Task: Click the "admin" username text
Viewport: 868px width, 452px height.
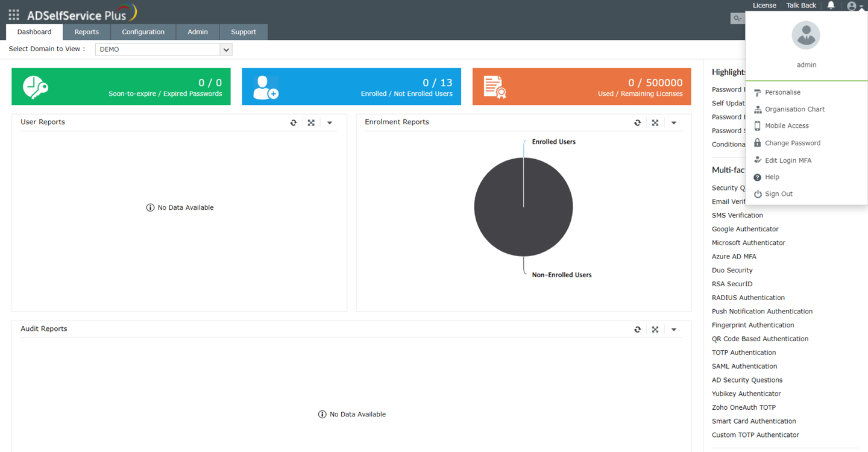Action: (x=807, y=65)
